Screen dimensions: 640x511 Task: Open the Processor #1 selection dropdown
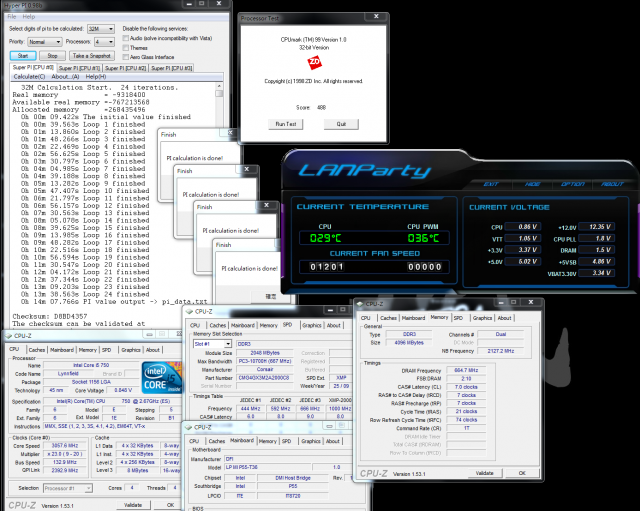[68, 488]
